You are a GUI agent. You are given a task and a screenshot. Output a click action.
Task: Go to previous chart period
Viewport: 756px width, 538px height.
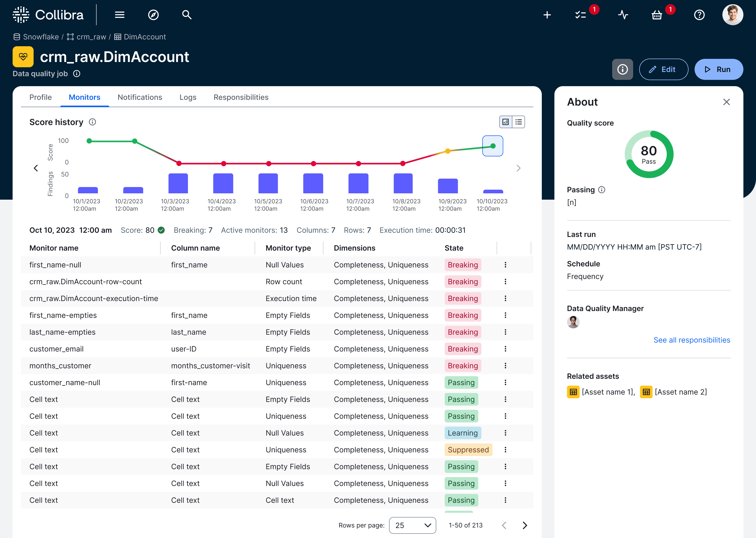click(36, 168)
